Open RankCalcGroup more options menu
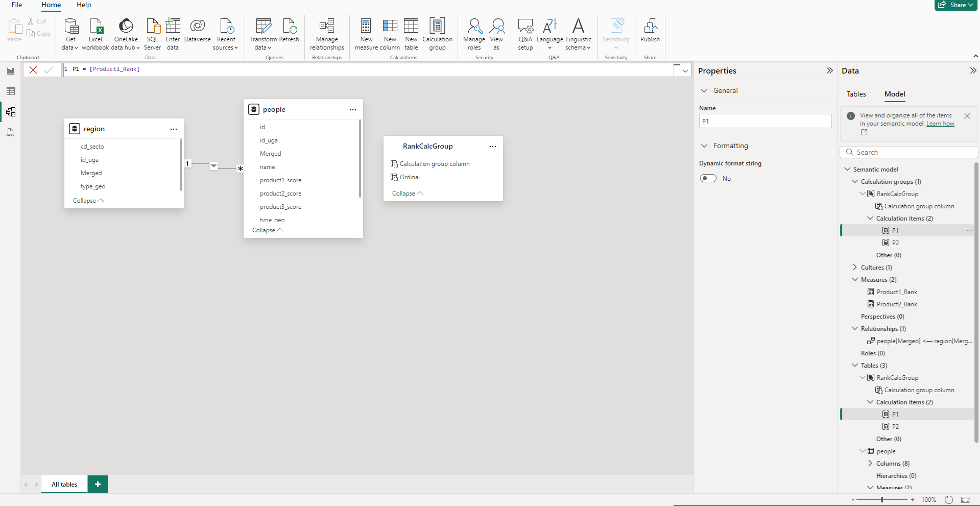 point(493,147)
